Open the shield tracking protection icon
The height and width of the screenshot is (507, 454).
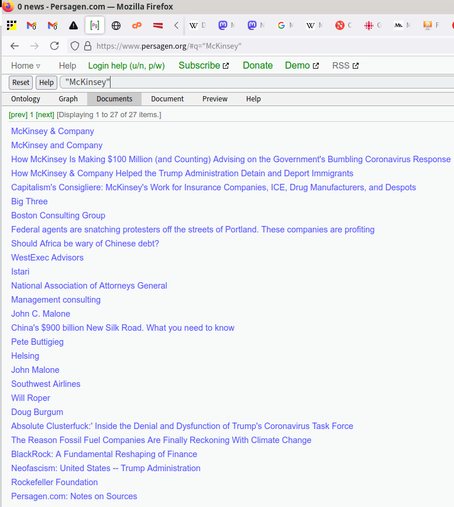(75, 46)
